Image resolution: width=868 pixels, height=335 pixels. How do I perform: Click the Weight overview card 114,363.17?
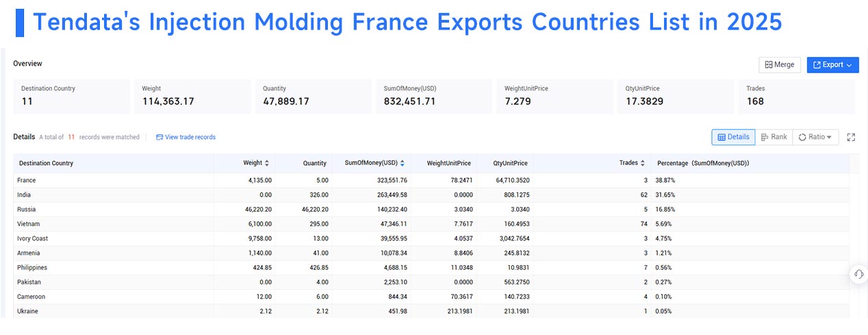192,96
